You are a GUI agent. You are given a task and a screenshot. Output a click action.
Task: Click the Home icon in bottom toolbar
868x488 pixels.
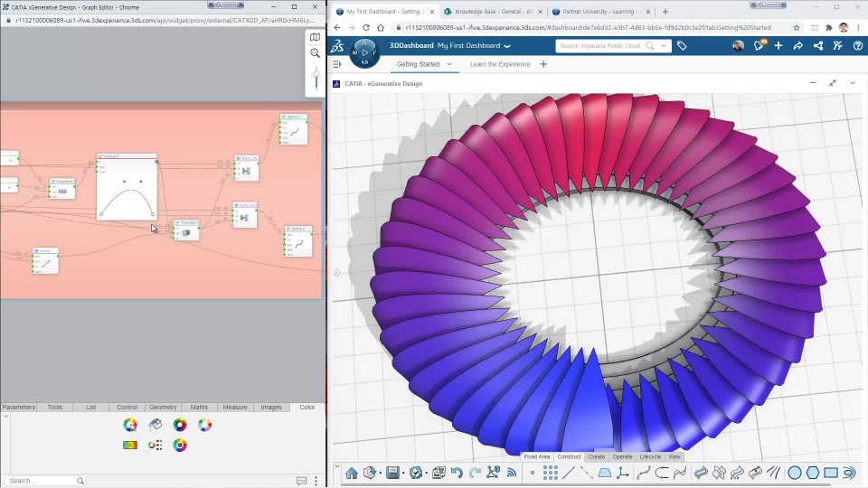351,473
